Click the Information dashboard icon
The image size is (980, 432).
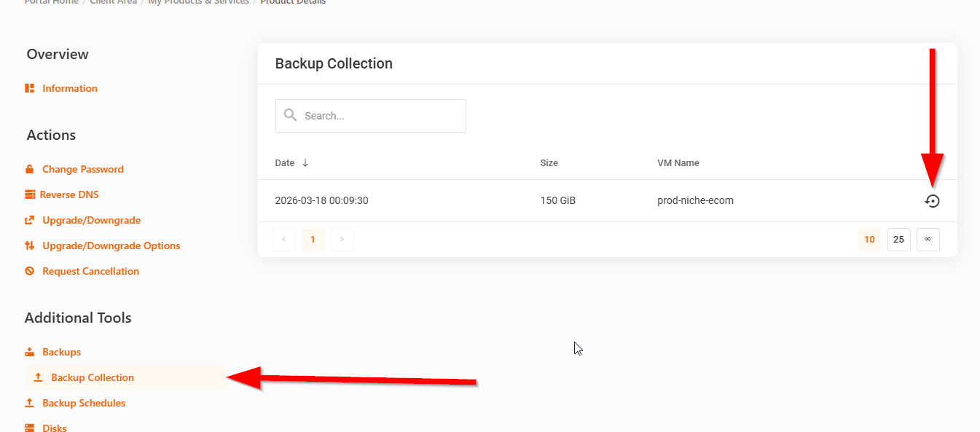tap(30, 88)
